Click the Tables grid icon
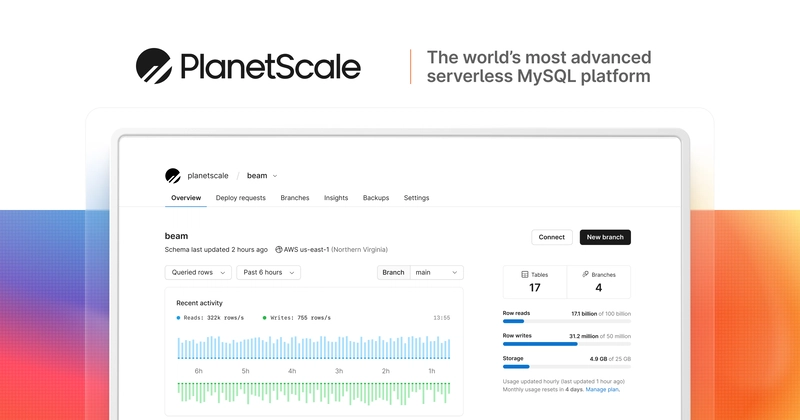Image resolution: width=800 pixels, height=420 pixels. pos(524,275)
